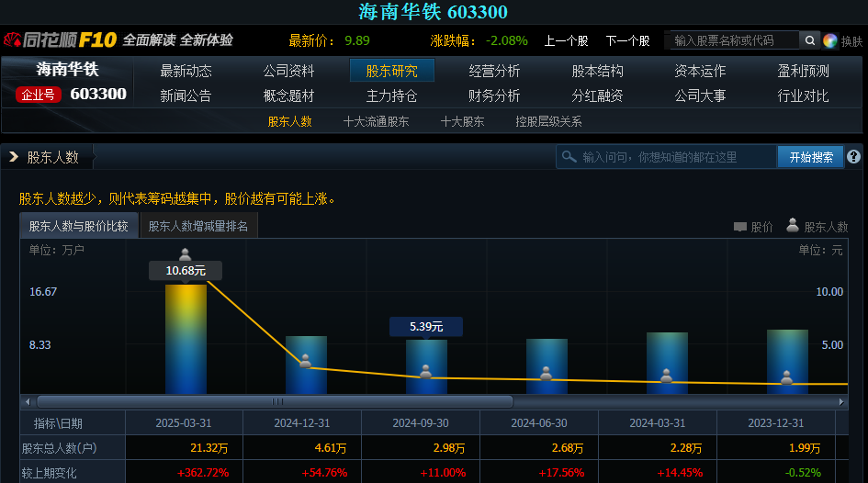Open the 行业对比 menu item

[x=803, y=95]
